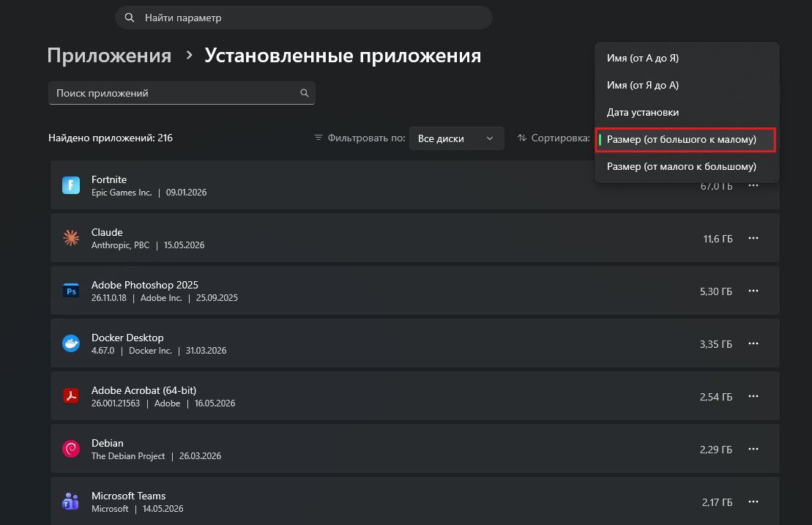
Task: Click the 2,54 ГБ size value
Action: click(x=716, y=397)
